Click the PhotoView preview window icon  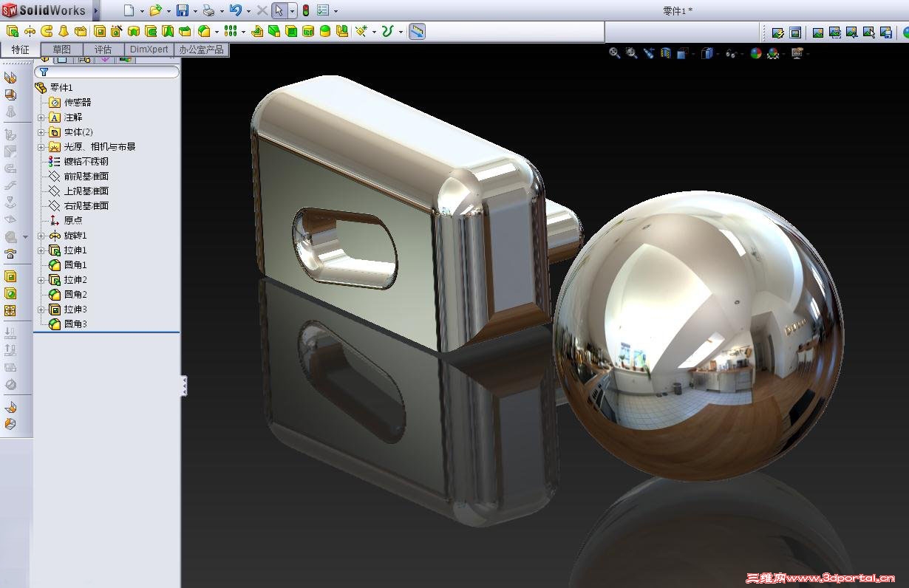click(x=795, y=33)
